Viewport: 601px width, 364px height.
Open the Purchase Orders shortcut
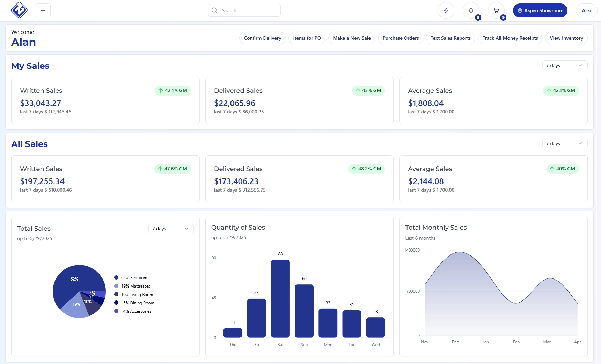click(x=400, y=38)
